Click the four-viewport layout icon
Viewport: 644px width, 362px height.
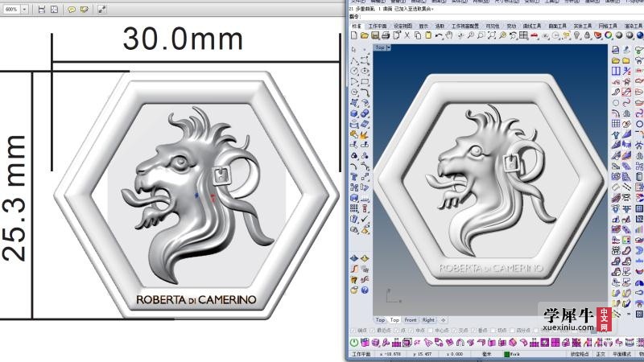523,35
